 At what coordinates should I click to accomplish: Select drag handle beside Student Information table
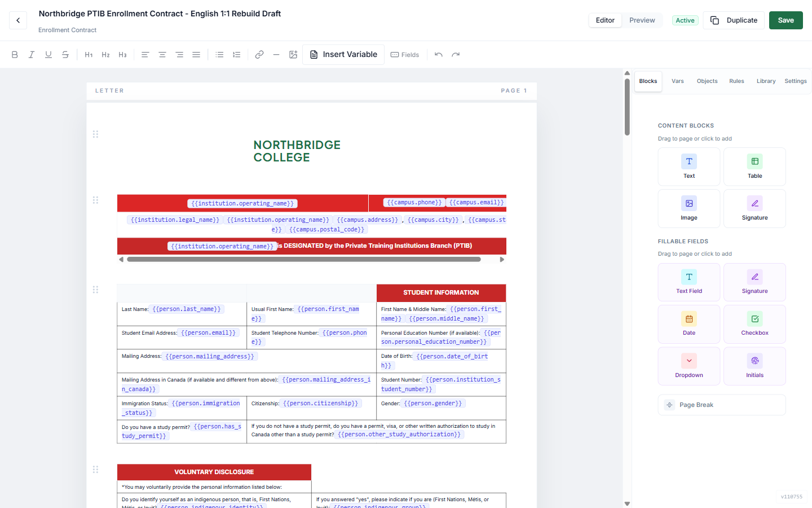click(95, 290)
